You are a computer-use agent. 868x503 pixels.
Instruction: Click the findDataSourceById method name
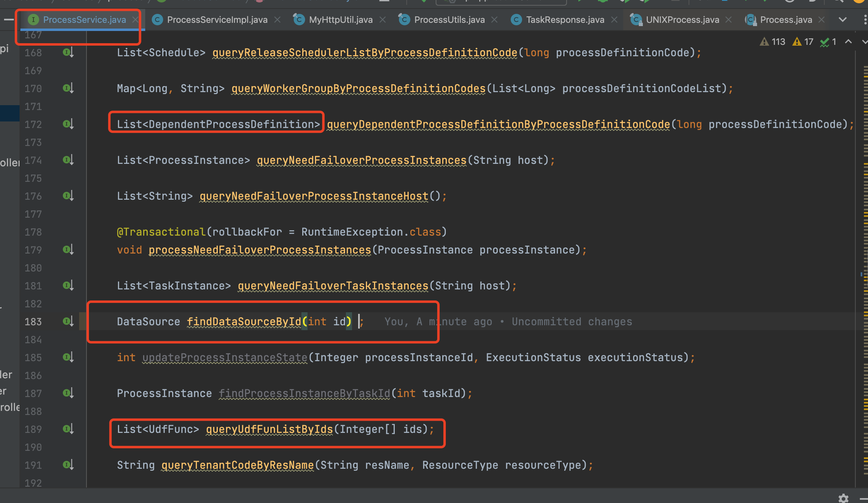pyautogui.click(x=244, y=322)
